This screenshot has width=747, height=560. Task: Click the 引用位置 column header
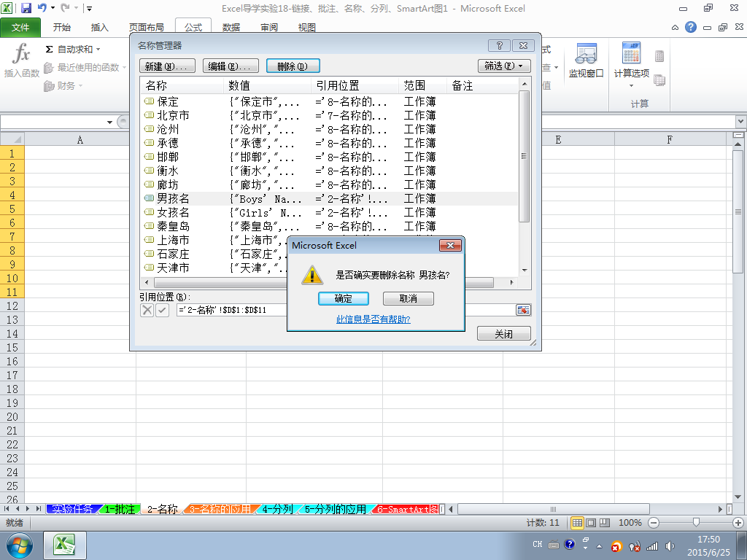[x=355, y=85]
